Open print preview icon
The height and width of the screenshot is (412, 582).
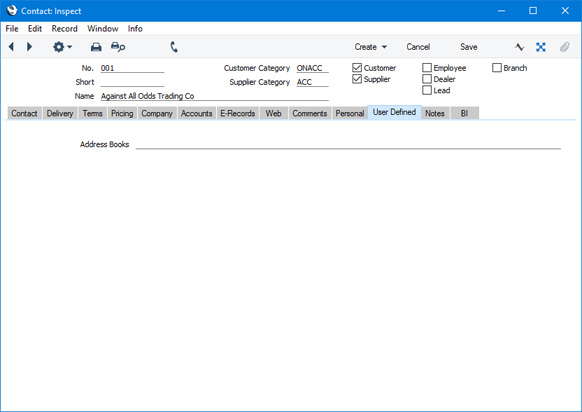(118, 47)
